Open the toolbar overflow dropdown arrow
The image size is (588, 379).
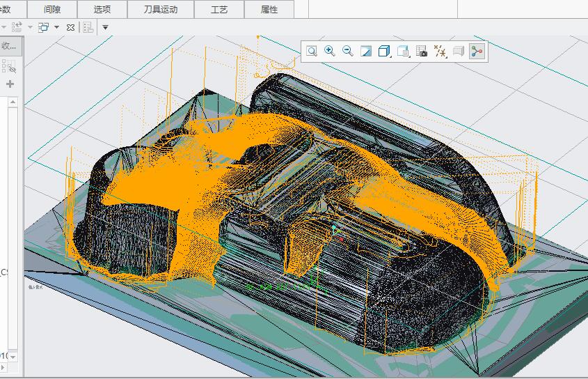point(105,27)
